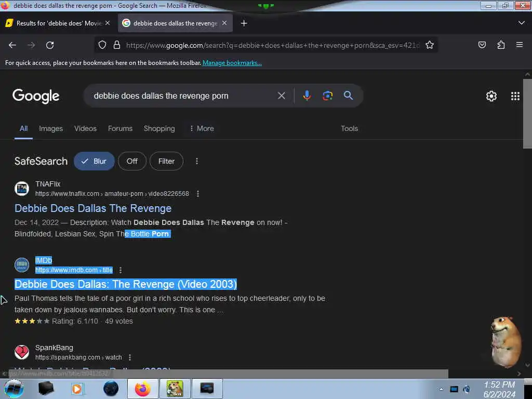Select SafeSearch Blur option

tap(94, 161)
